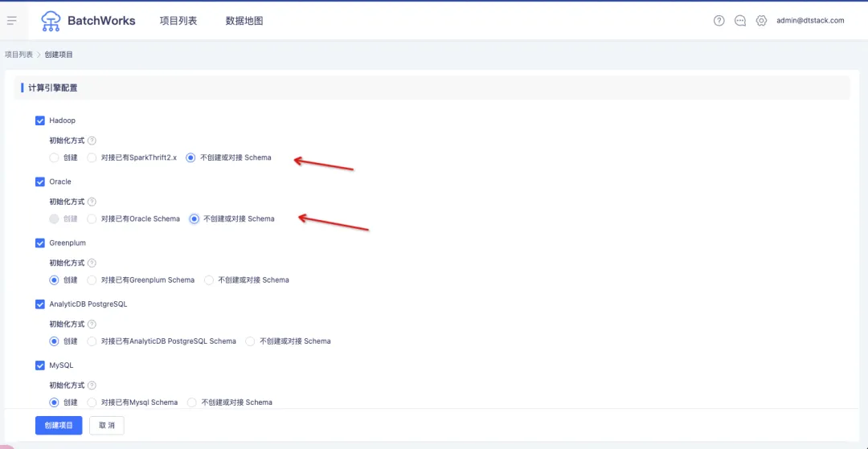Uncheck the MySQL engine checkbox
Image resolution: width=868 pixels, height=449 pixels.
tap(40, 365)
